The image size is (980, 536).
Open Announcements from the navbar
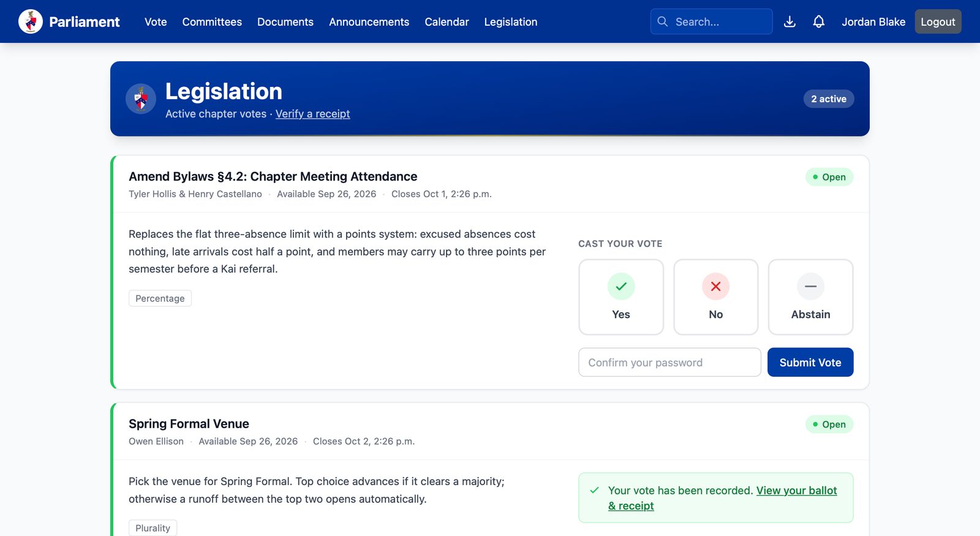tap(369, 21)
